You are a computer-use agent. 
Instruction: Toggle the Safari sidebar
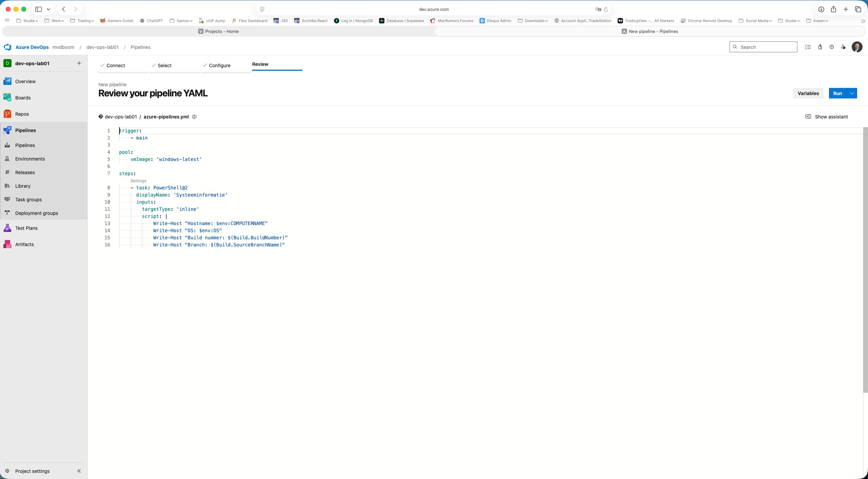coord(39,9)
